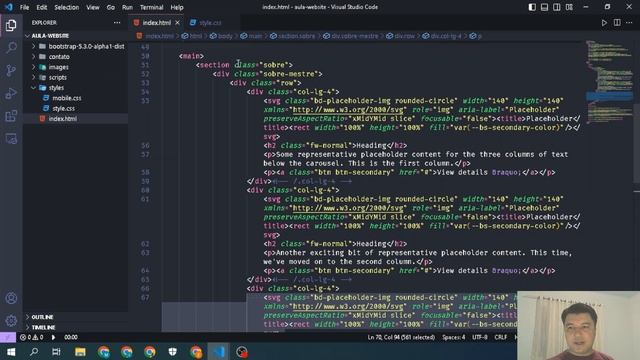Open Windows taskbar search

[34, 352]
